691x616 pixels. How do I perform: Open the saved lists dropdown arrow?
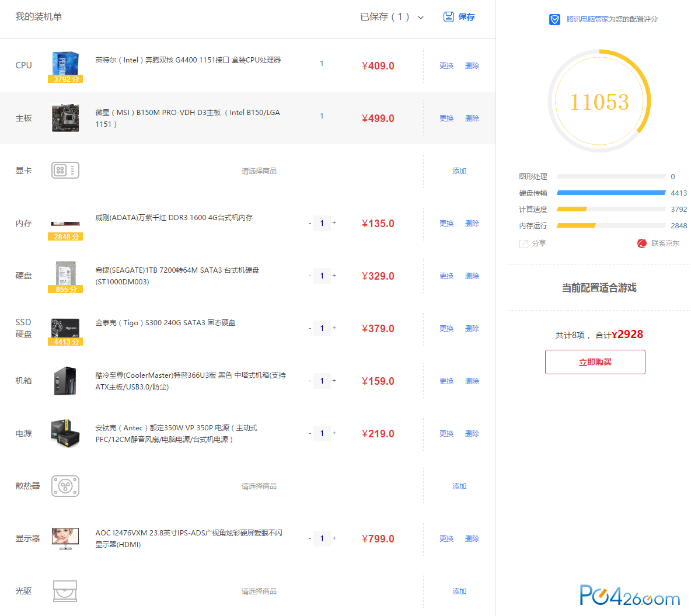pyautogui.click(x=421, y=18)
